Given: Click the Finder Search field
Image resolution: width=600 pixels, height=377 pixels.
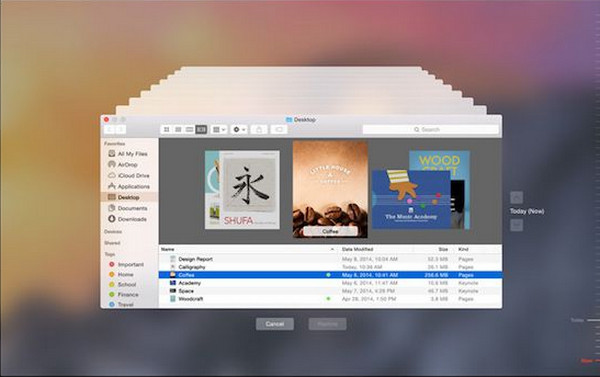Looking at the screenshot, I should click(430, 130).
